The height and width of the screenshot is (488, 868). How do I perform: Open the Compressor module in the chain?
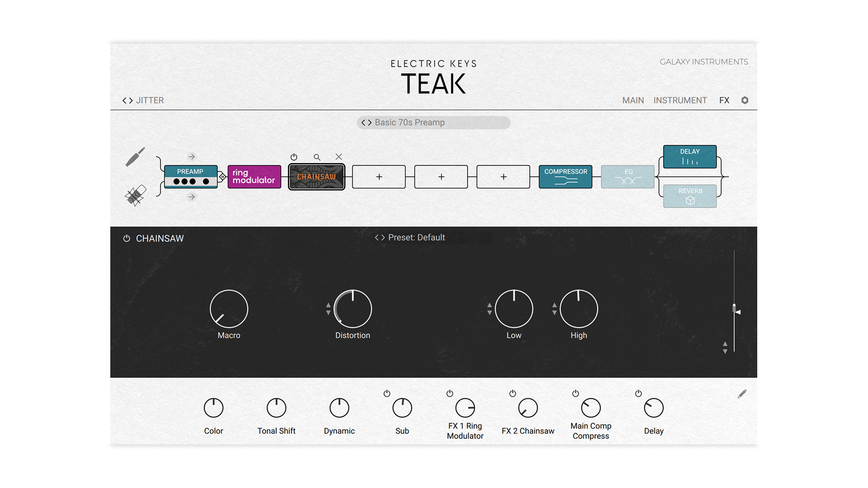(565, 177)
